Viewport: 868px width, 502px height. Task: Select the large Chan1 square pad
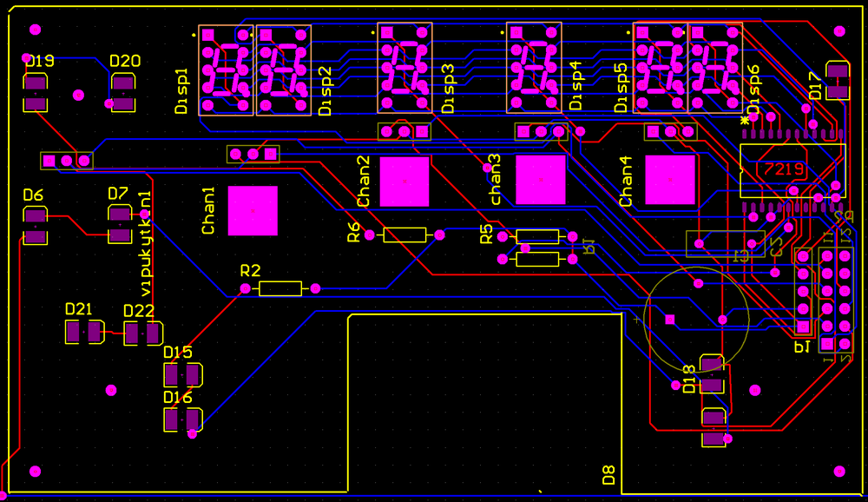point(253,210)
